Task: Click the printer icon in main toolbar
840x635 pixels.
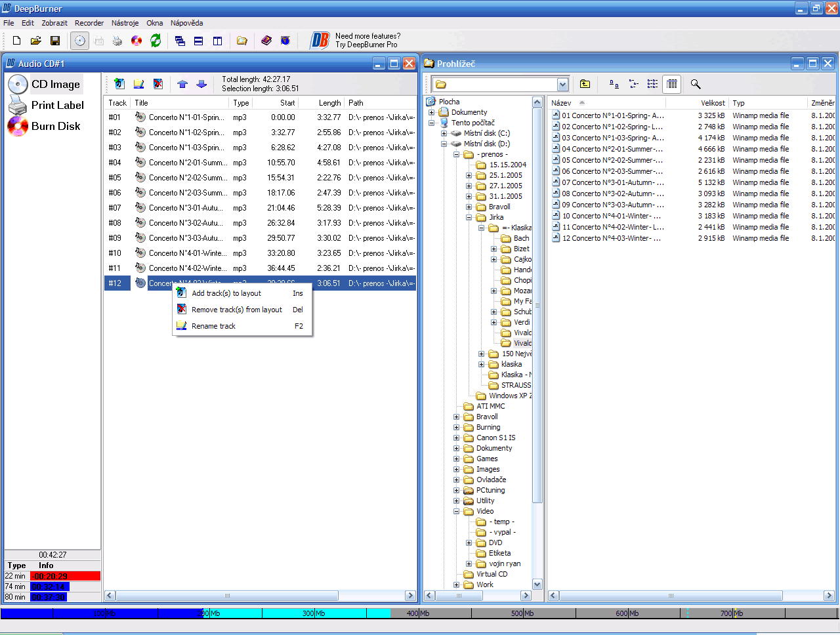Action: click(x=117, y=41)
